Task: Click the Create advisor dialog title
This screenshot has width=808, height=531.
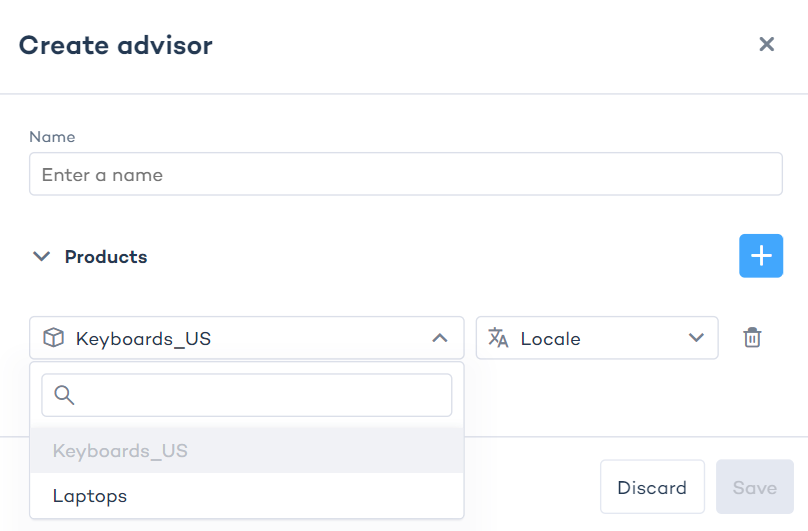Action: [x=116, y=45]
